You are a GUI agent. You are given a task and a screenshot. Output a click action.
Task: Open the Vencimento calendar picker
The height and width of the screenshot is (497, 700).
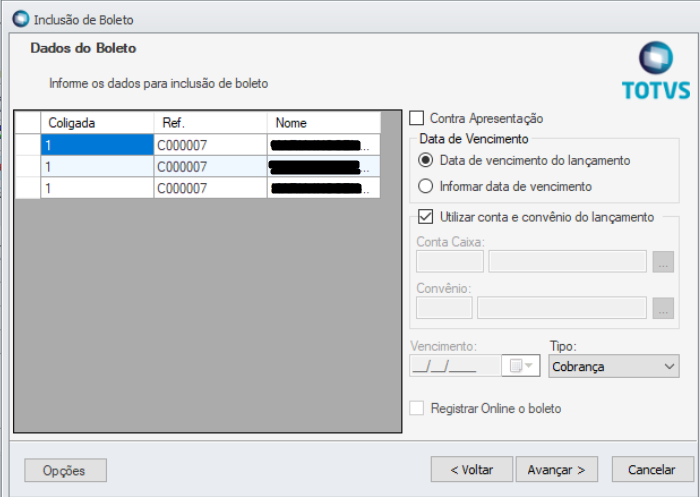coord(522,366)
